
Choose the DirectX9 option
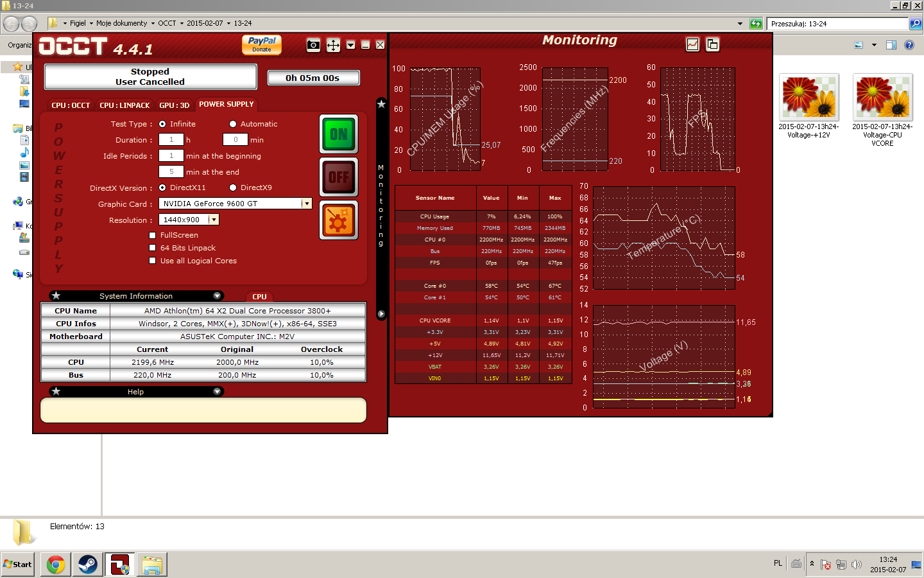pos(233,188)
